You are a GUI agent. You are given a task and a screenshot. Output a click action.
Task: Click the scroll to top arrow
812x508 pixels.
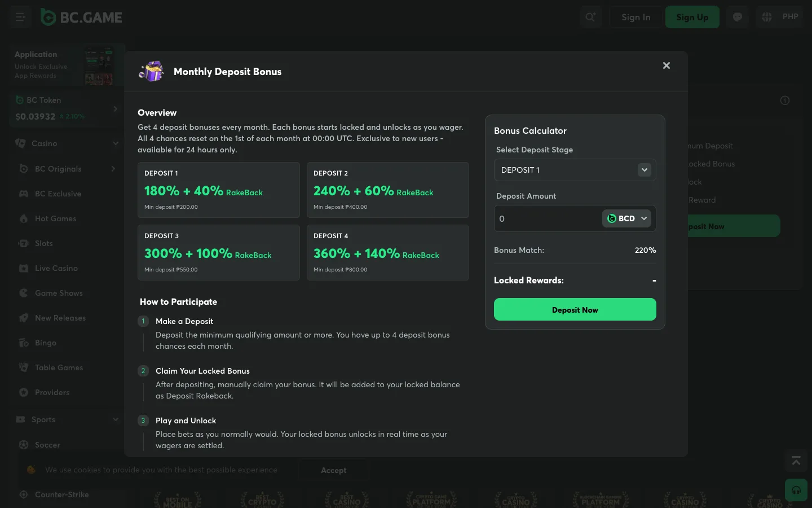pyautogui.click(x=796, y=461)
